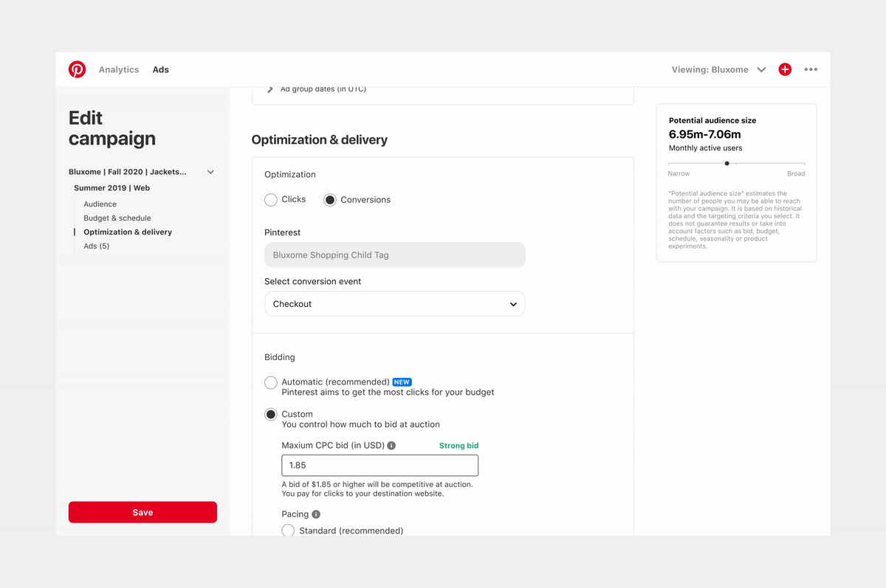Click the Maximum CPC bid input field
Screen dimensions: 886x588
coord(380,466)
